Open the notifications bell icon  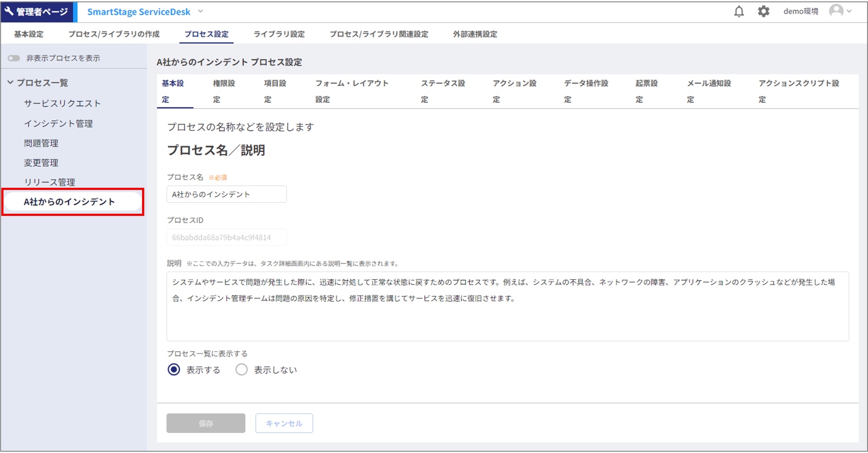(x=739, y=12)
